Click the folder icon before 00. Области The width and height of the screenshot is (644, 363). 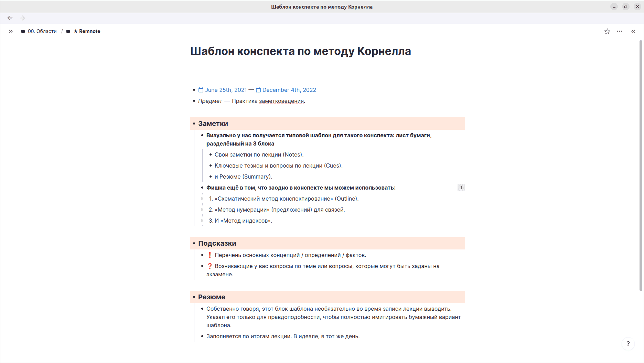click(23, 31)
